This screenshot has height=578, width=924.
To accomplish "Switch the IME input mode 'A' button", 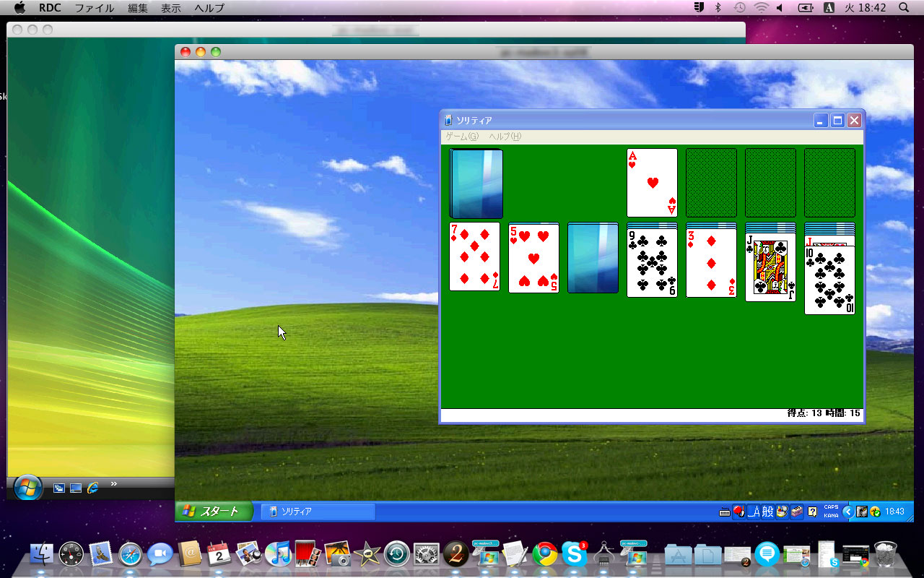I will [x=753, y=512].
